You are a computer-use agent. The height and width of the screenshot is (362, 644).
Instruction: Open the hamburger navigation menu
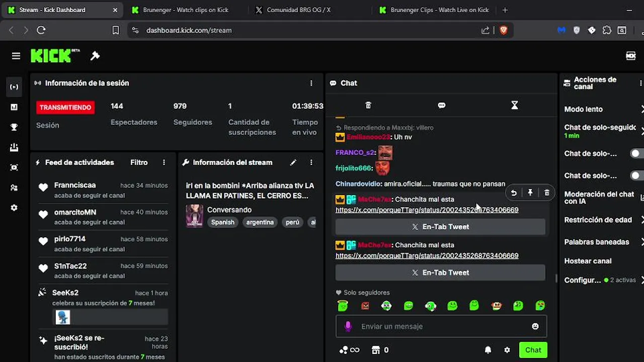[16, 56]
